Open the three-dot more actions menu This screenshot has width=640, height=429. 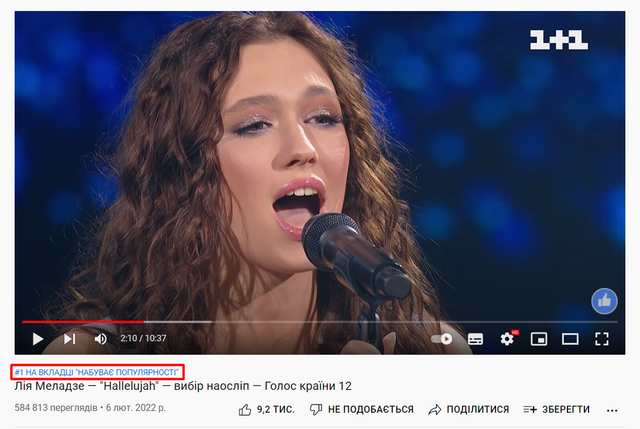point(612,410)
